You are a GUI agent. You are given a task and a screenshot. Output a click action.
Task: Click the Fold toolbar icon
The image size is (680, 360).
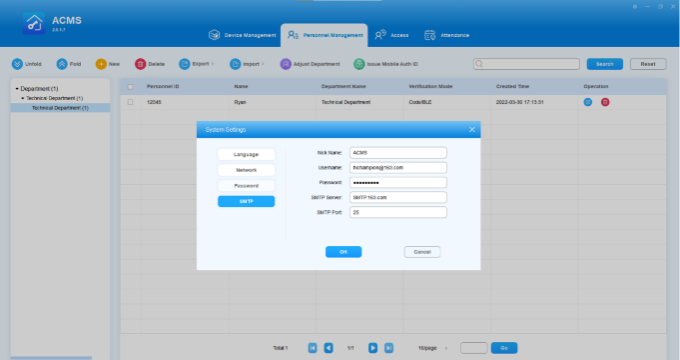(x=62, y=64)
